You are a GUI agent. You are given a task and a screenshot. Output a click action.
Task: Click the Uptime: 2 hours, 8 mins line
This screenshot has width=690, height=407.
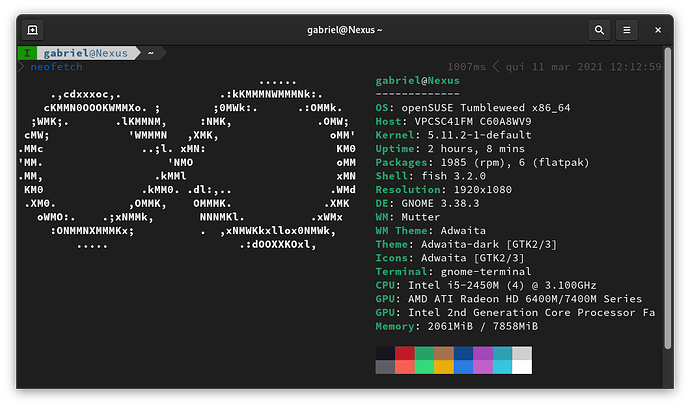click(450, 149)
